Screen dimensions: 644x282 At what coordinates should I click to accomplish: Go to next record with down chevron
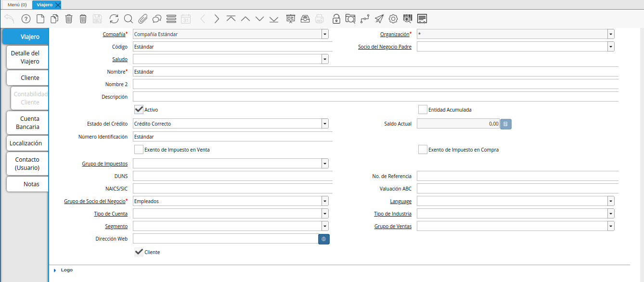pos(260,19)
